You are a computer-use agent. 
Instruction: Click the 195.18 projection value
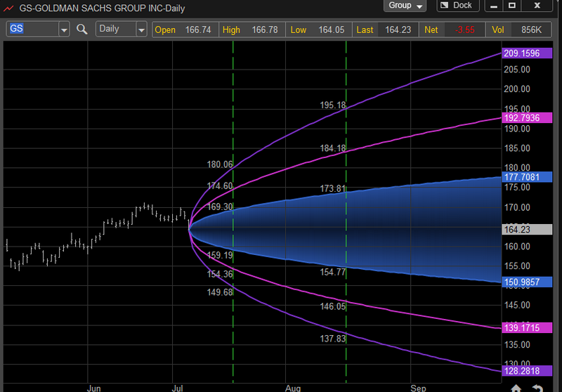(x=332, y=105)
